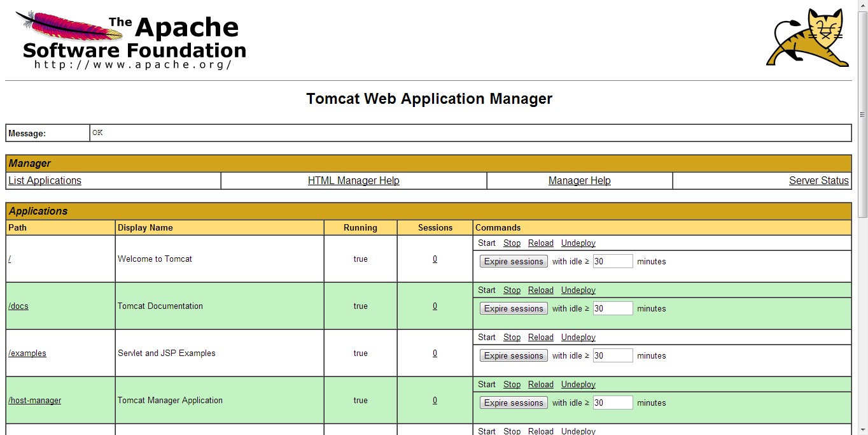The height and width of the screenshot is (435, 868).
Task: View sessions count for /docs
Action: point(435,306)
